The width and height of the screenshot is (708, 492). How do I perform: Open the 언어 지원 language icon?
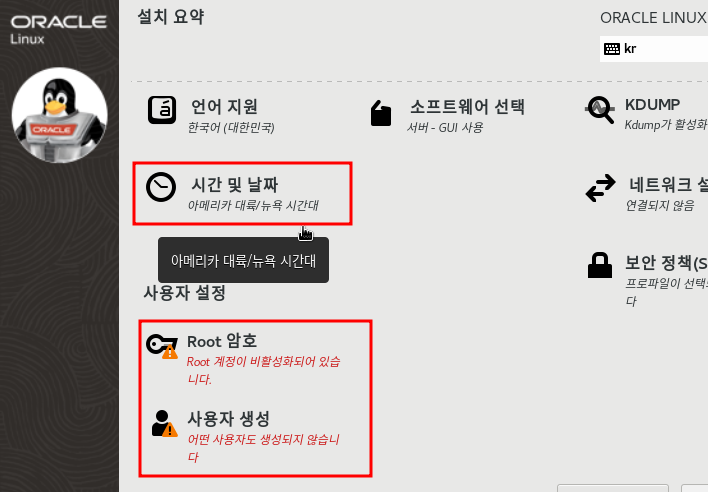[162, 110]
